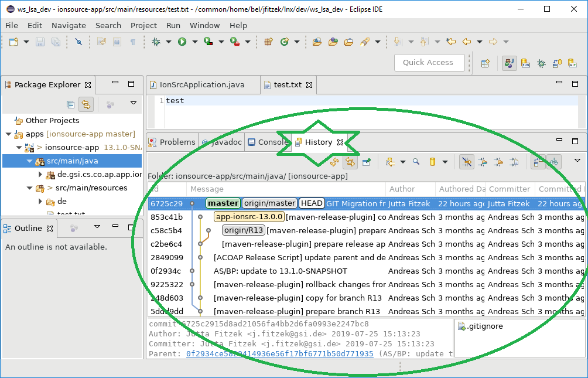Click the New Java Package icon

tap(268, 42)
